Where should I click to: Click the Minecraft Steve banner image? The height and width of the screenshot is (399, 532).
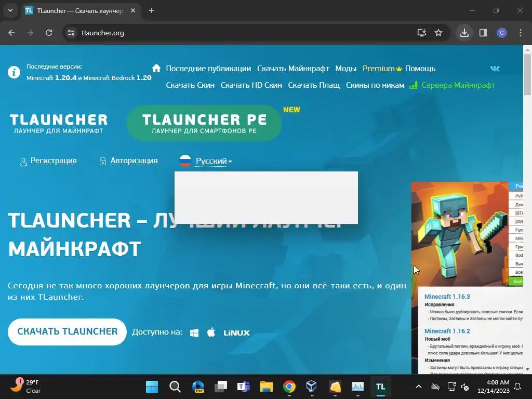(460, 234)
